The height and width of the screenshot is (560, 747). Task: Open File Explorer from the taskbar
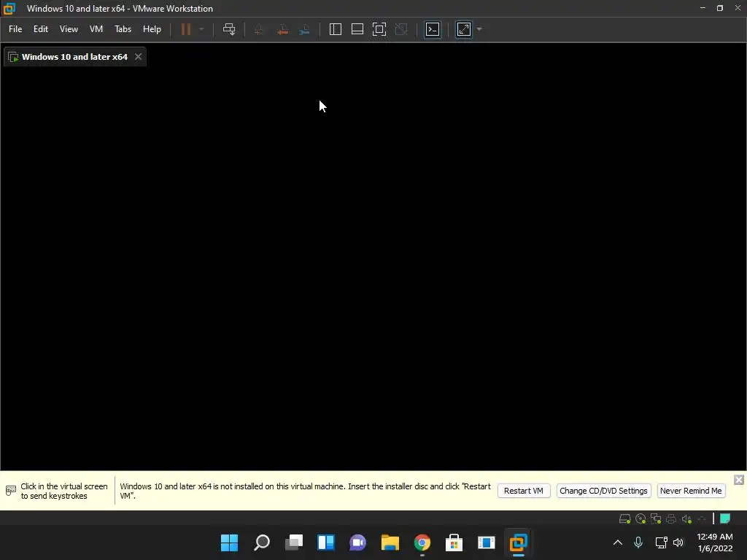[390, 542]
